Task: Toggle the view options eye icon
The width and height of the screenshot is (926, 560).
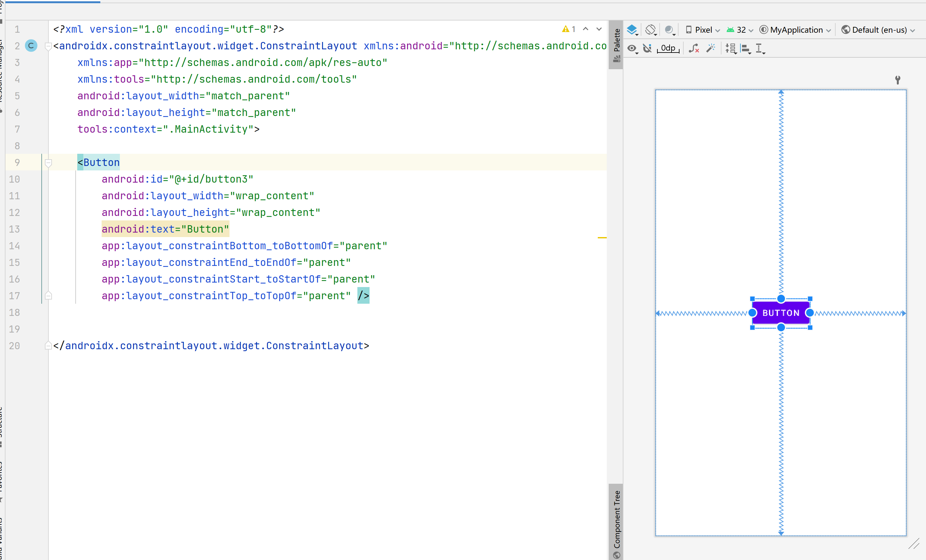Action: 632,48
